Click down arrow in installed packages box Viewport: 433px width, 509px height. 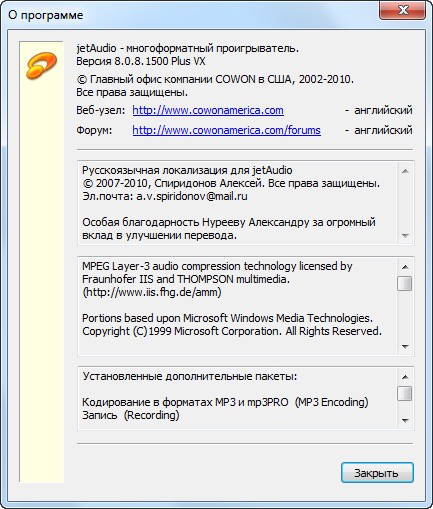click(405, 421)
